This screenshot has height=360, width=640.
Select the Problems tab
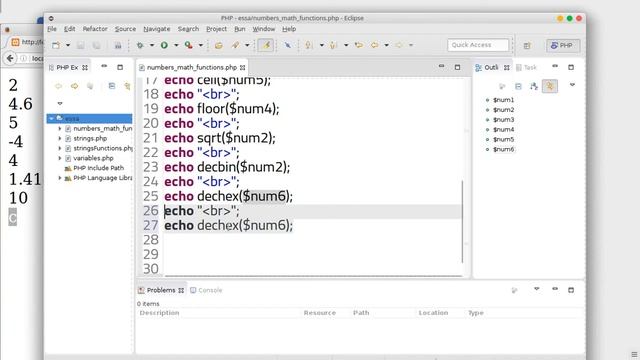click(x=161, y=290)
